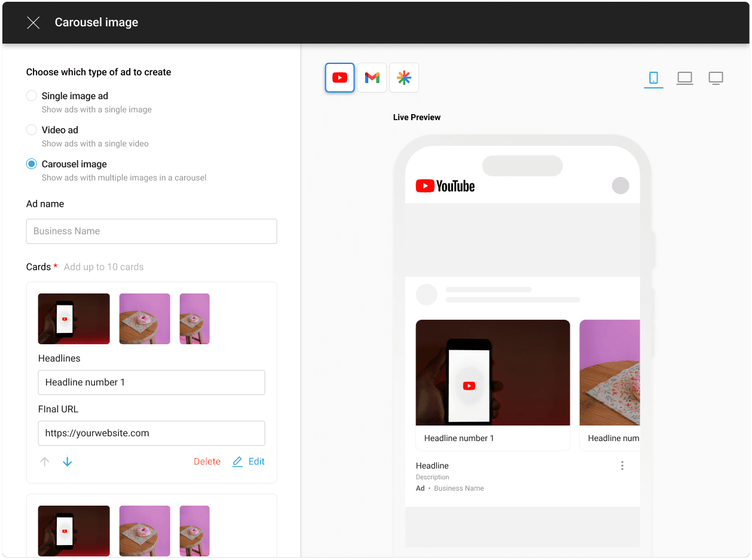Close the Carousel image dialog
Screen dimensions: 752x560
click(33, 23)
